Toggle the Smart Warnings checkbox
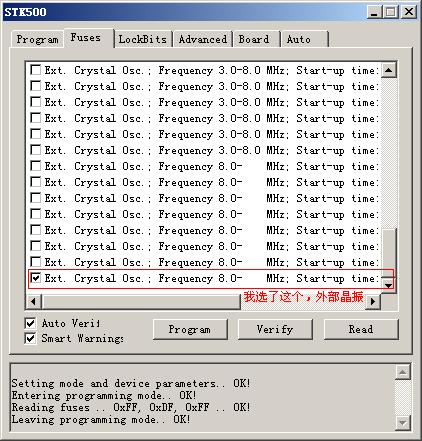The height and width of the screenshot is (441, 422). pyautogui.click(x=30, y=338)
